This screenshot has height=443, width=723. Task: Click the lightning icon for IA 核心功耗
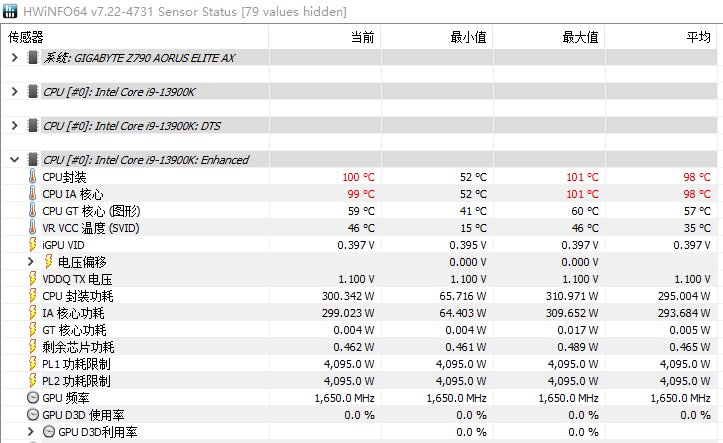tap(32, 313)
